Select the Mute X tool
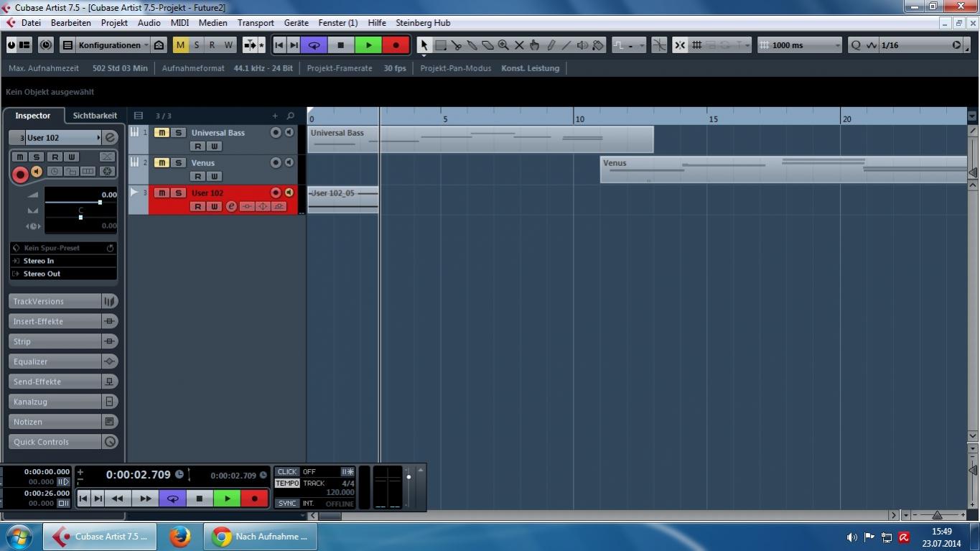Viewport: 980px width, 551px height. 519,45
